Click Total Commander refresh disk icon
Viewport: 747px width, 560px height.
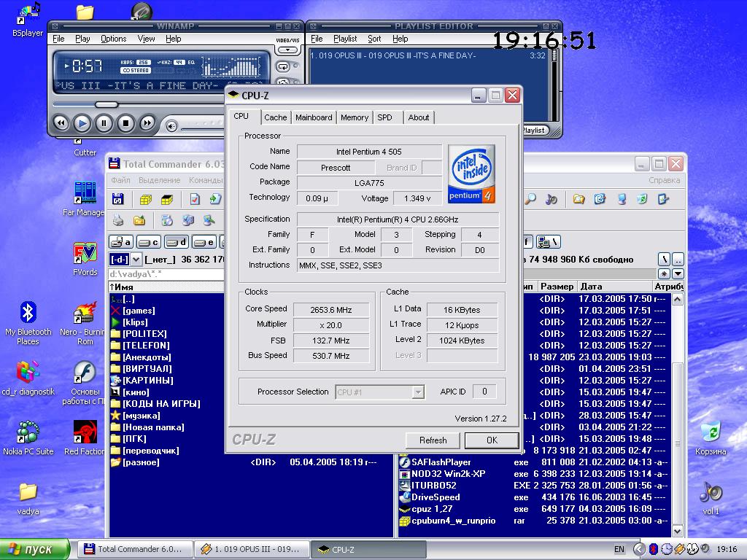(117, 199)
